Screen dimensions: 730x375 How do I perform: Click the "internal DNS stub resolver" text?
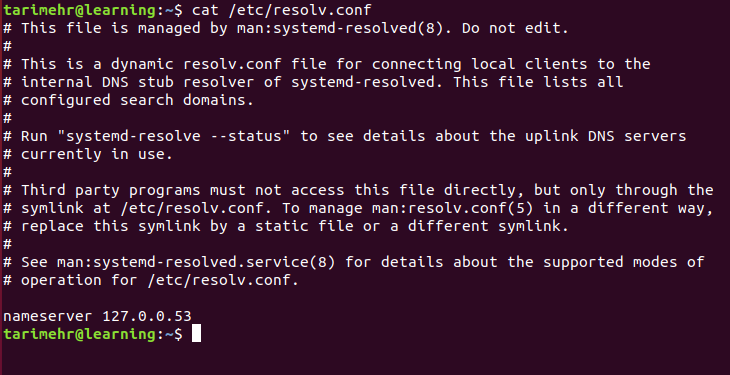[137, 82]
